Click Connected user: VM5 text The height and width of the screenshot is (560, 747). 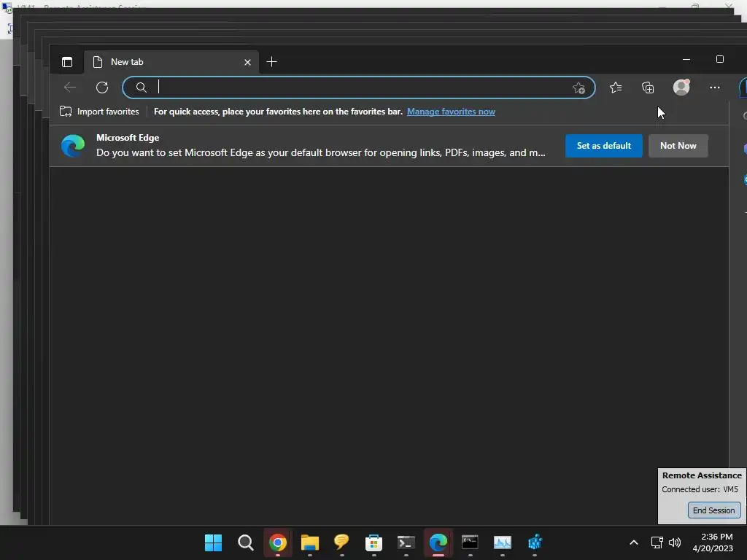700,489
